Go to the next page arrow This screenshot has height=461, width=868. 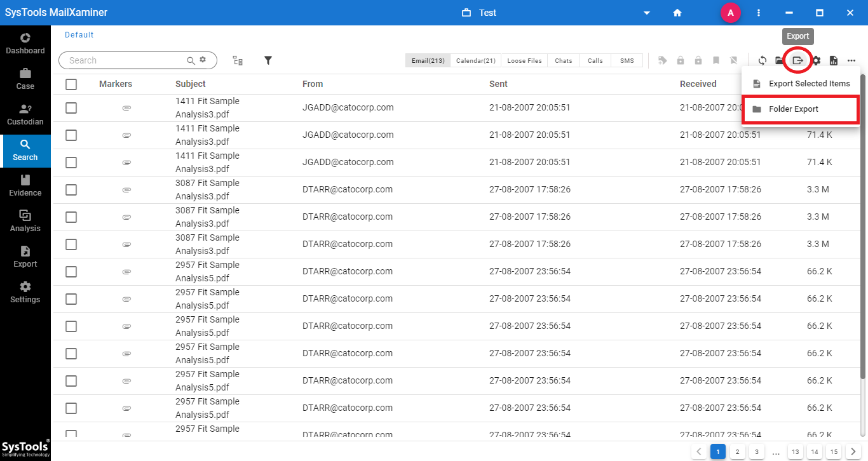pos(853,452)
